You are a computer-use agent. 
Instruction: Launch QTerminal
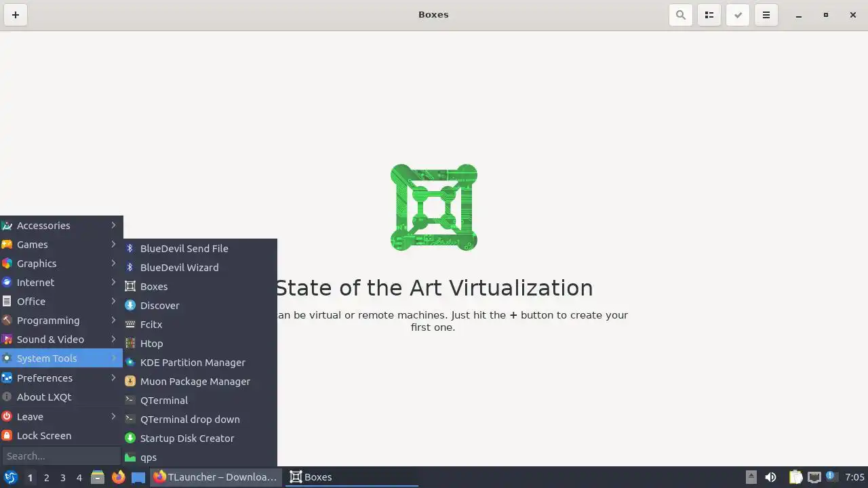[x=200, y=401]
